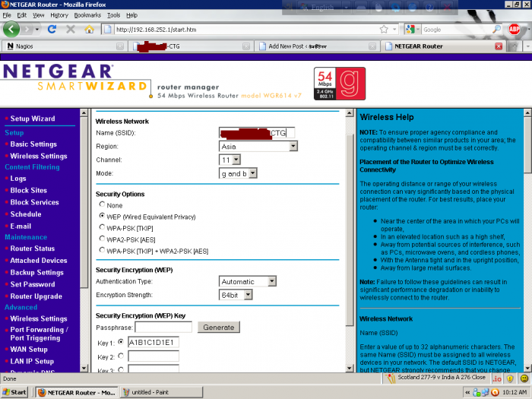532x399 pixels.
Task: Open Encryption Strength dropdown showing 64bit
Action: pos(236,295)
